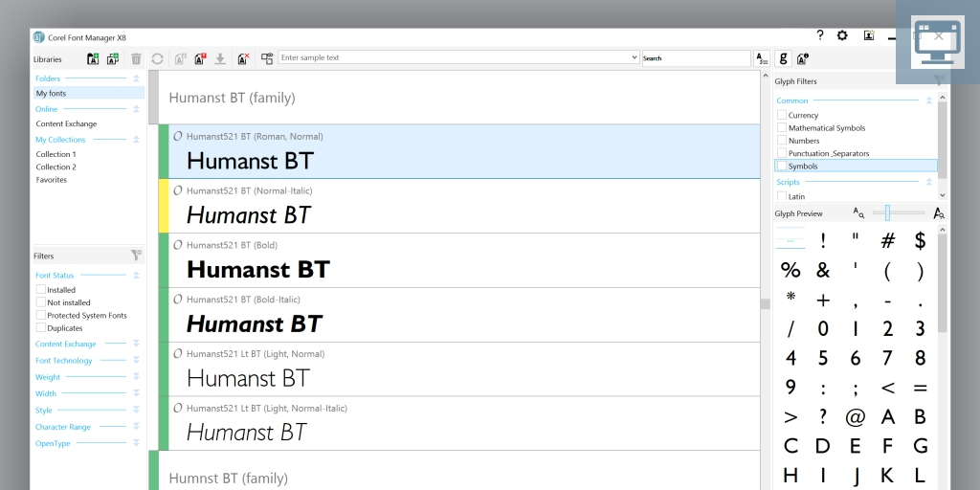
Task: Open the sample text dropdown arrow
Action: (x=635, y=58)
